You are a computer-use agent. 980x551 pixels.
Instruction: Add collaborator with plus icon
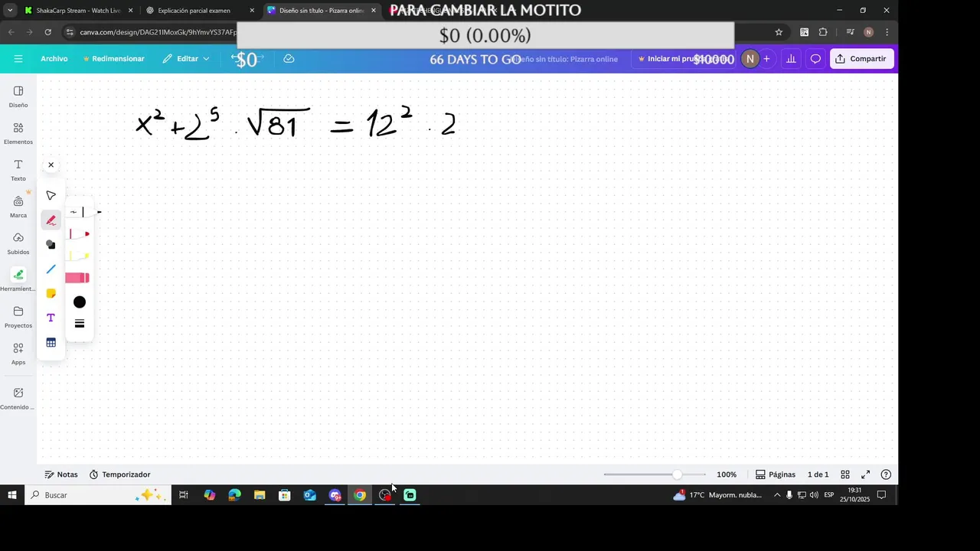[766, 59]
